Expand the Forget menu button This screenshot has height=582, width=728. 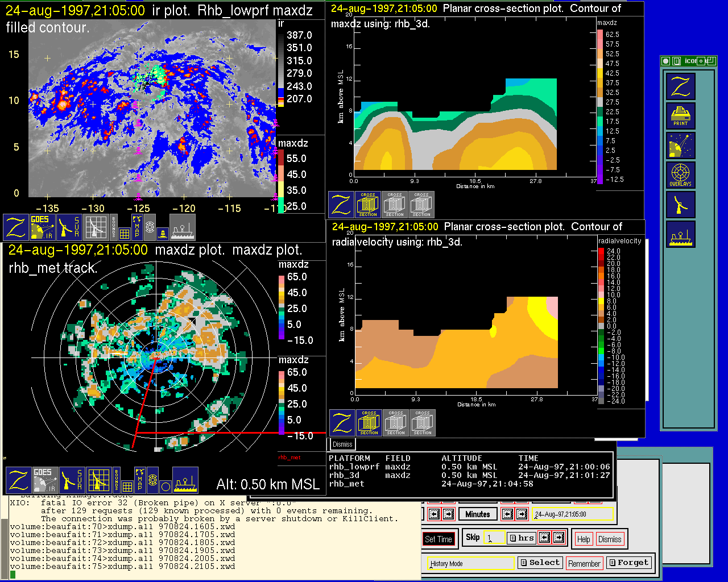(628, 563)
